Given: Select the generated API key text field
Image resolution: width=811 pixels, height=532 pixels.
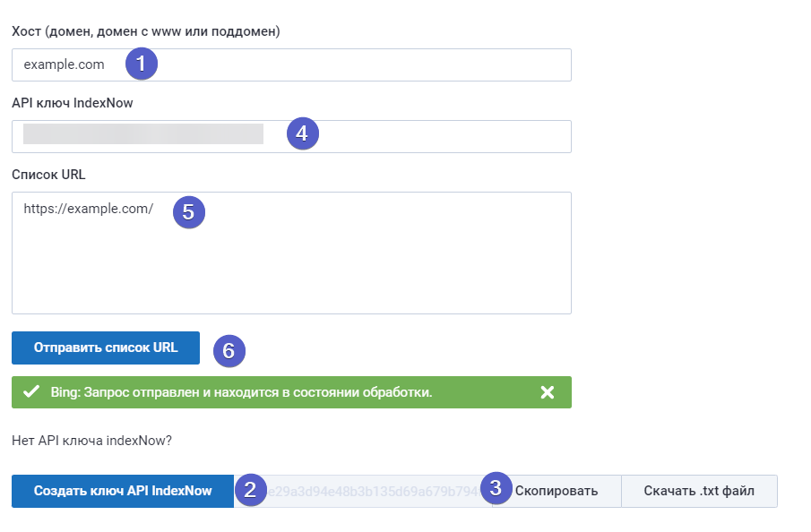Looking at the screenshot, I should [x=363, y=491].
